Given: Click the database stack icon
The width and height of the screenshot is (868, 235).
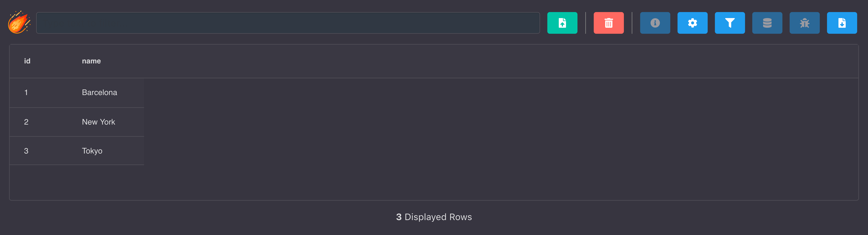Looking at the screenshot, I should pos(767,23).
